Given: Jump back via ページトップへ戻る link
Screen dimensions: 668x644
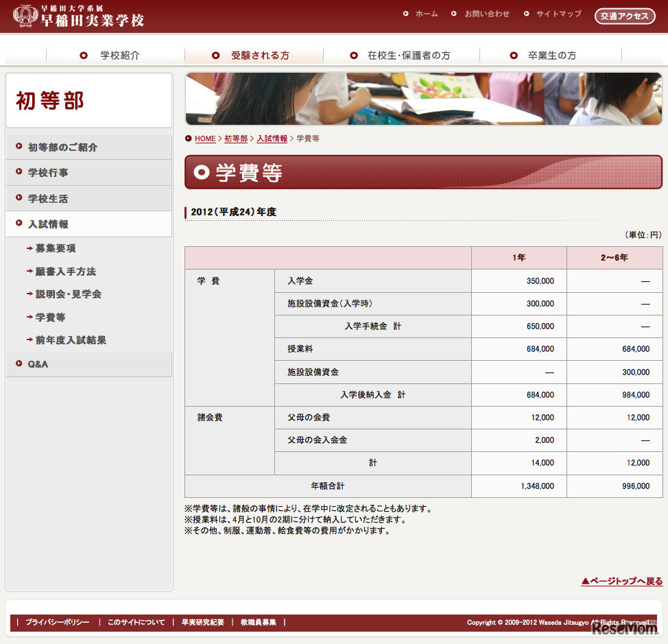Looking at the screenshot, I should pyautogui.click(x=621, y=582).
